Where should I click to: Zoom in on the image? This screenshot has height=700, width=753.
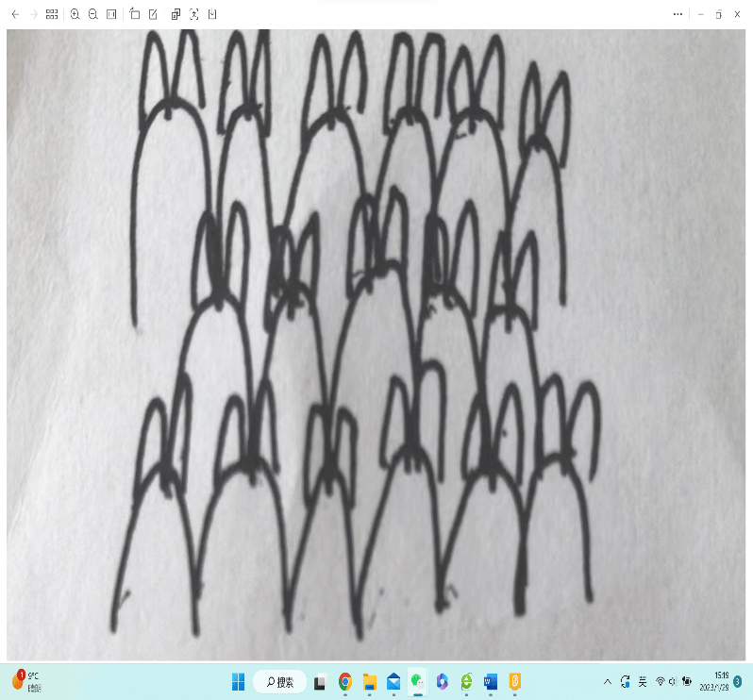(75, 14)
